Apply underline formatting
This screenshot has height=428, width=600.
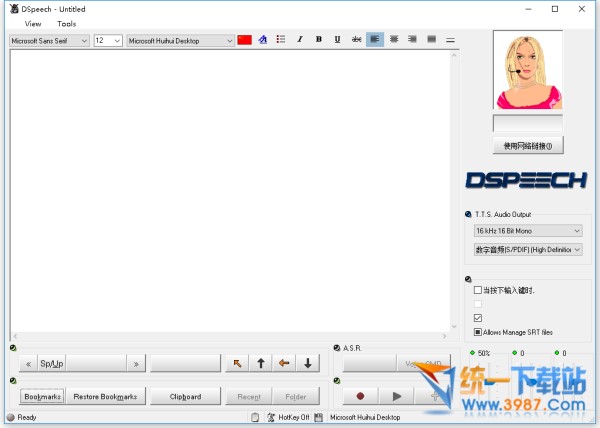click(337, 39)
